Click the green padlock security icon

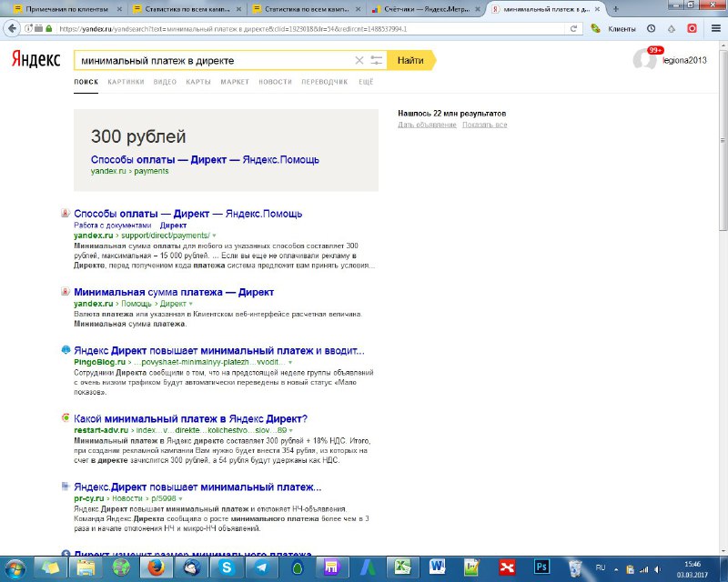tap(49, 29)
